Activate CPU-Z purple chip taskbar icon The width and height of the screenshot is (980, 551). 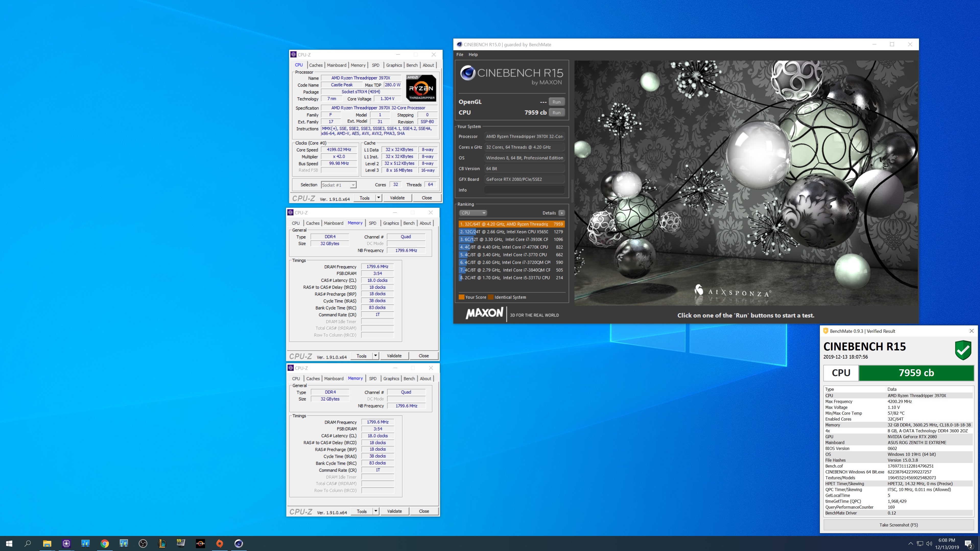point(66,543)
